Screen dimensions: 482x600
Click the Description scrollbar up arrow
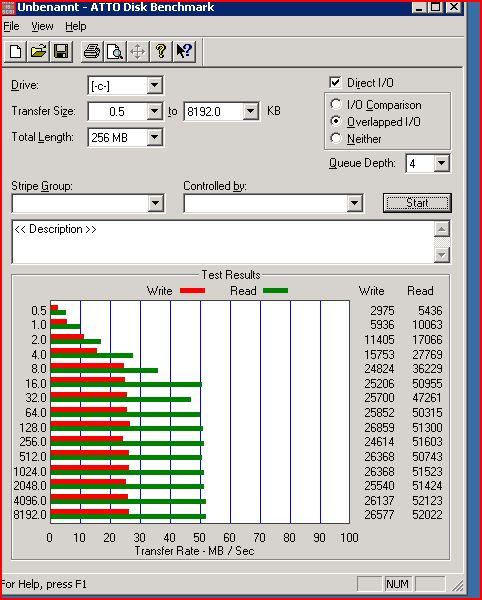tap(441, 230)
